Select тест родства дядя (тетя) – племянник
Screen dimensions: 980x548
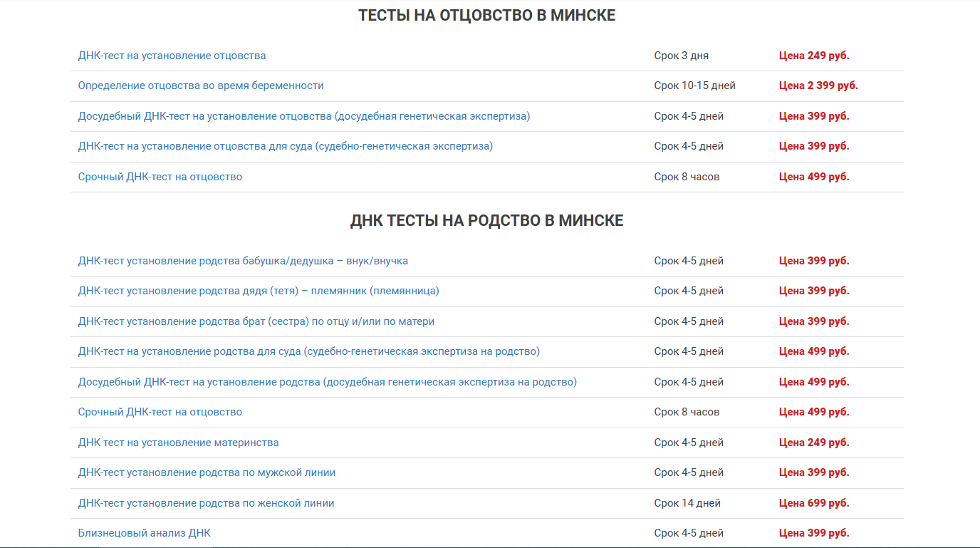[x=259, y=291]
